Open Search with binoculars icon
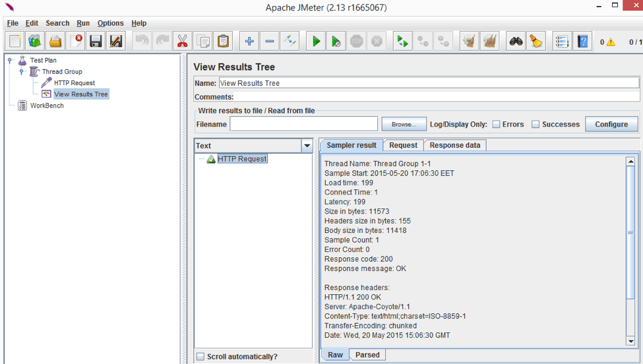This screenshot has height=364, width=643. 516,41
